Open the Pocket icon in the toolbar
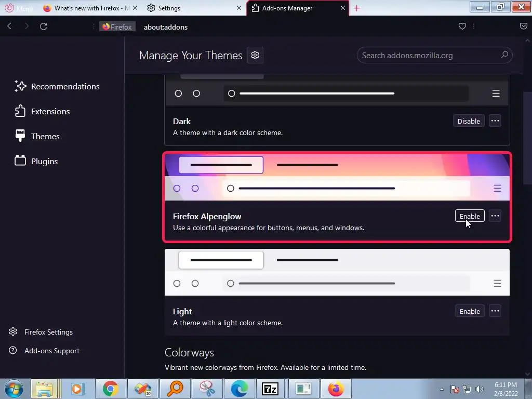This screenshot has width=532, height=399. [524, 26]
